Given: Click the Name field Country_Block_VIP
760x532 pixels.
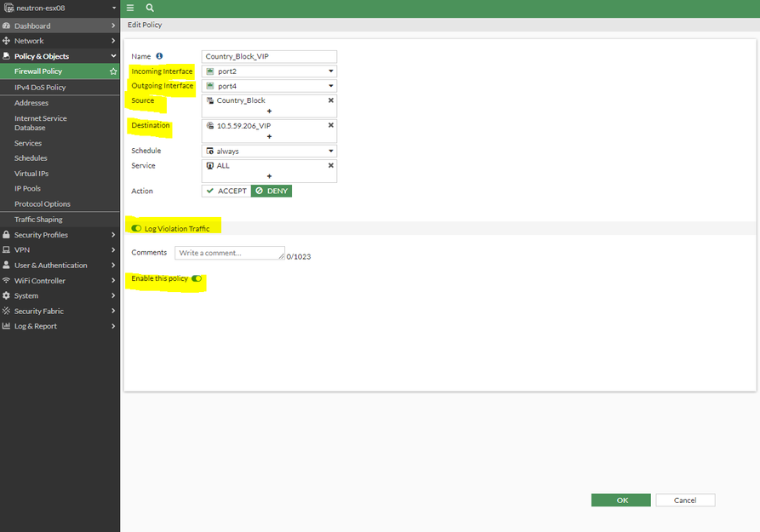Looking at the screenshot, I should click(269, 56).
